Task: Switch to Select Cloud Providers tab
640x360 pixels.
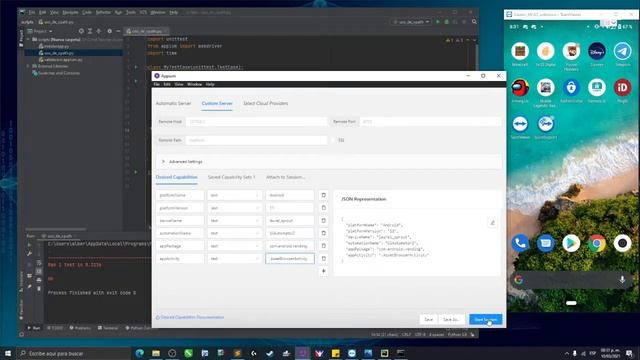Action: tap(266, 104)
